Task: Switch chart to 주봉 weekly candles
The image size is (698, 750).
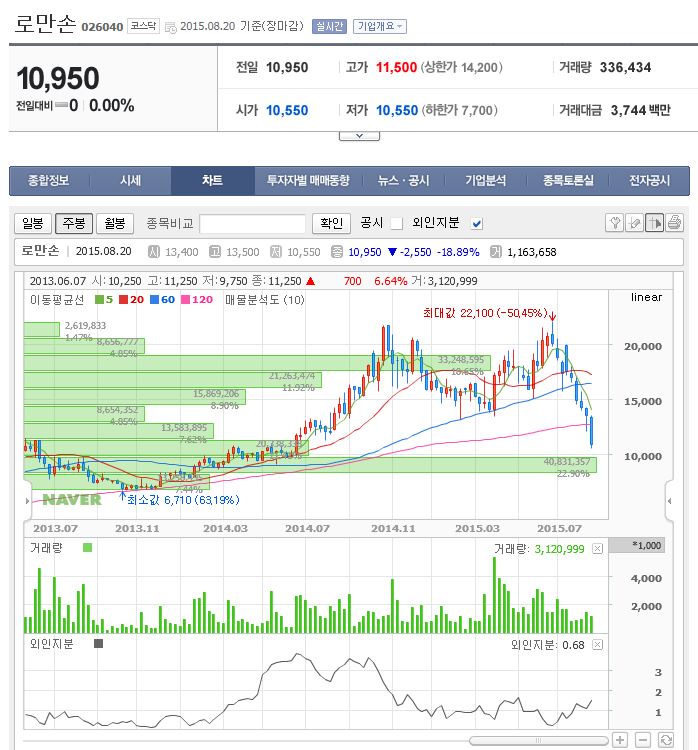Action: click(x=74, y=223)
